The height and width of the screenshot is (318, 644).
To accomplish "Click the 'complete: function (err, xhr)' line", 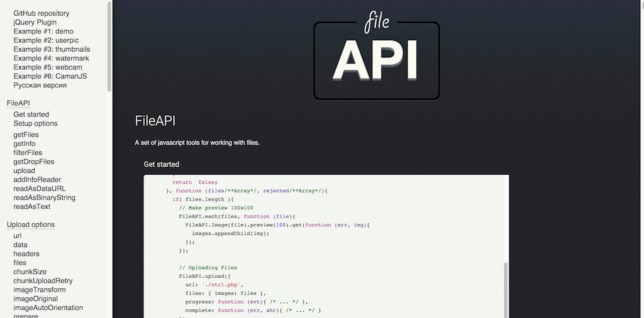I will (x=253, y=310).
